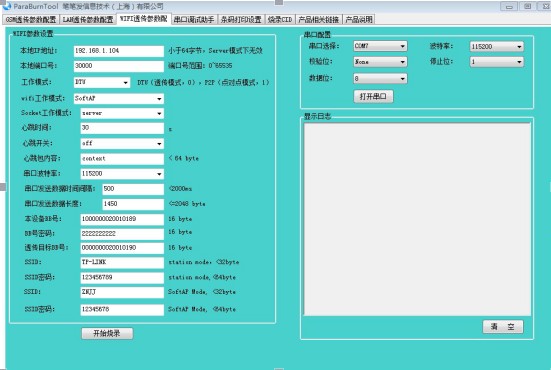551x370 pixels.
Task: Open the 条码打印设置 tab
Action: (241, 19)
